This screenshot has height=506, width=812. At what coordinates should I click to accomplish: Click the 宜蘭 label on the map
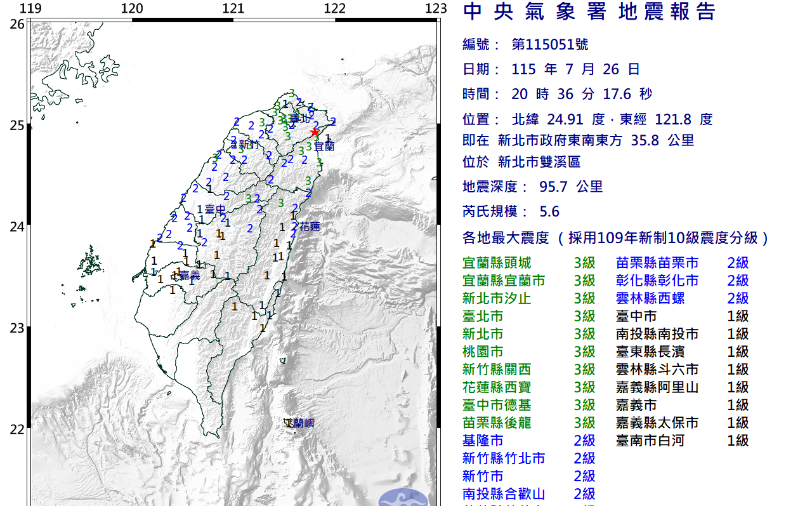324,146
